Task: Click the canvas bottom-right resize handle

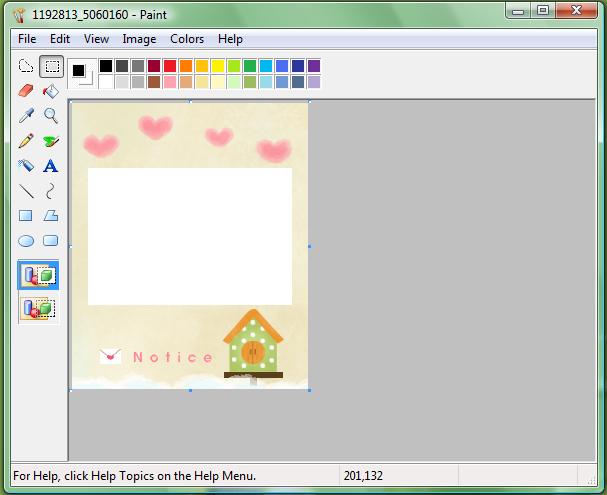Action: coord(309,391)
